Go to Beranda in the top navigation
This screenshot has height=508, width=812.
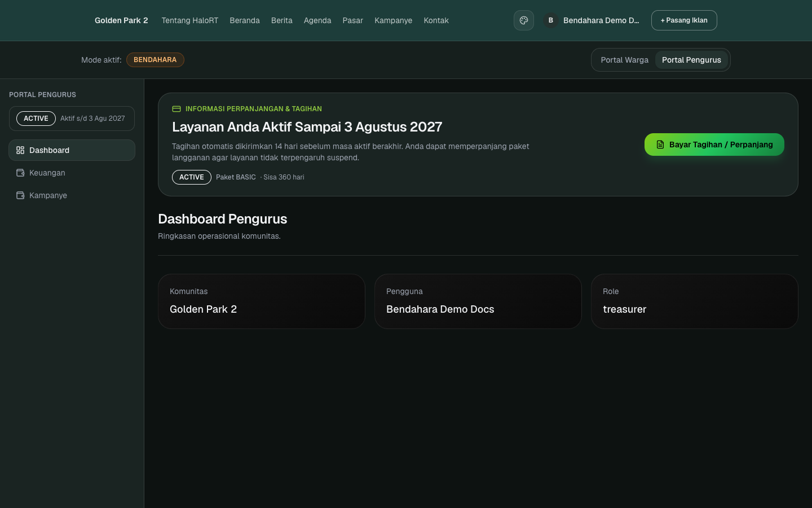click(245, 20)
